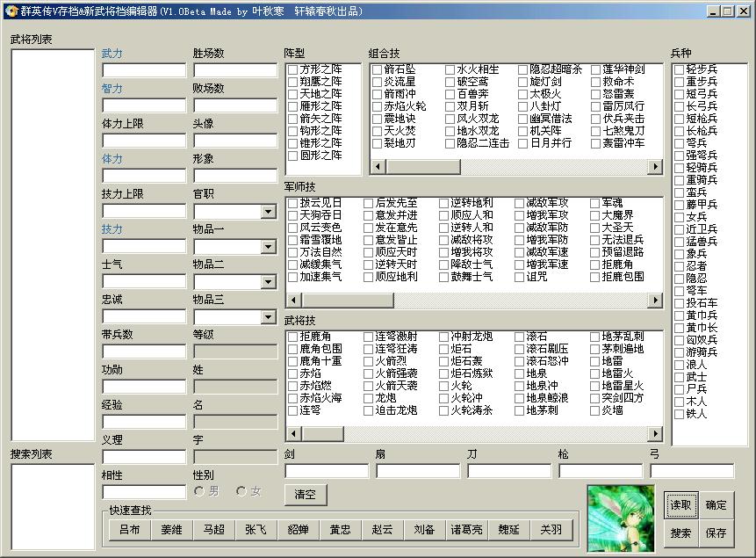Screen dimensions: 756x558
Task: Toggle the 拨云见日 strategist skill
Action: [293, 203]
